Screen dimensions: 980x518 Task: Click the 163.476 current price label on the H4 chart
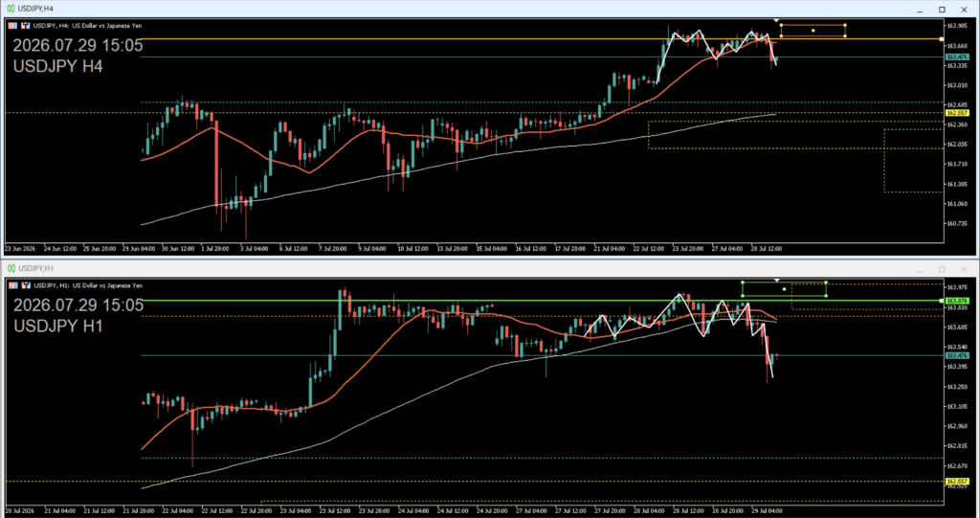[x=957, y=56]
